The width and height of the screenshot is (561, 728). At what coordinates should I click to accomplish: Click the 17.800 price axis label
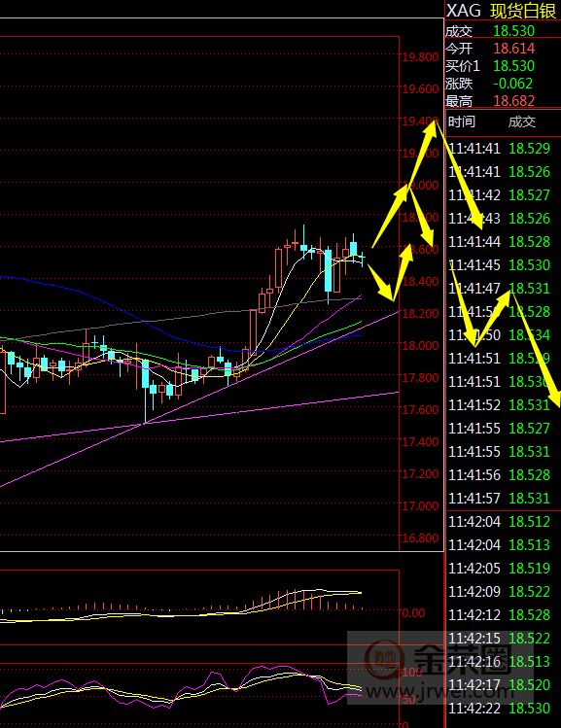pyautogui.click(x=420, y=378)
